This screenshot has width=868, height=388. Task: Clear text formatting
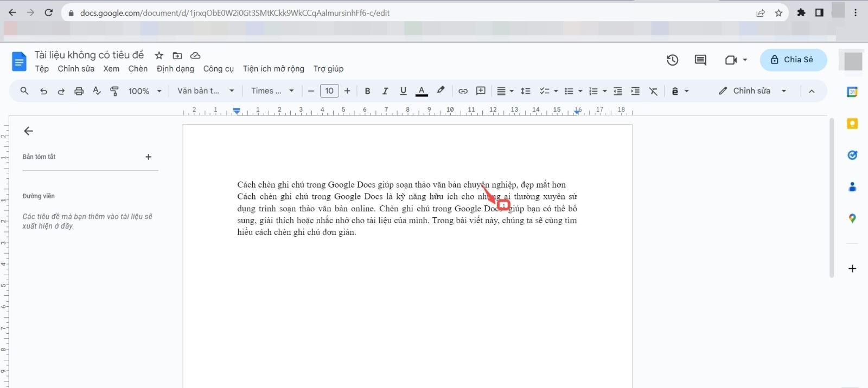[653, 91]
